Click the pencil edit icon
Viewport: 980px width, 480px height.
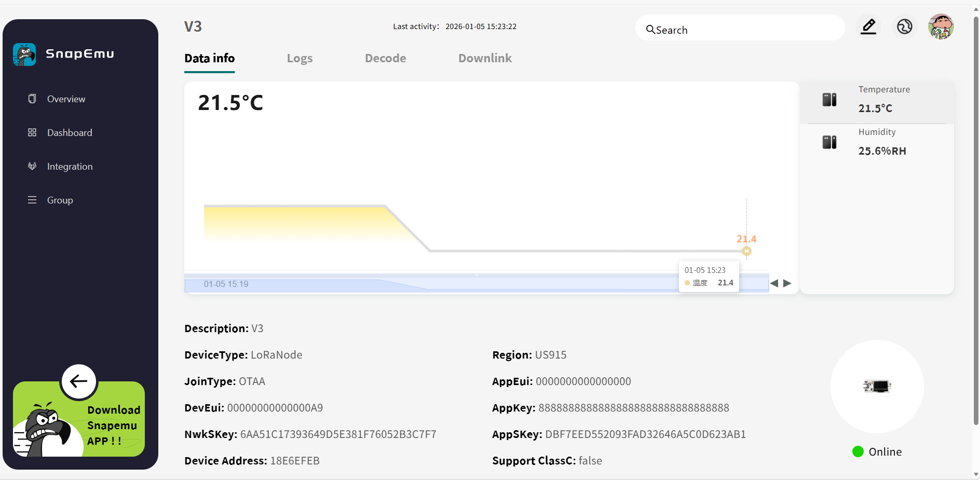coord(868,26)
